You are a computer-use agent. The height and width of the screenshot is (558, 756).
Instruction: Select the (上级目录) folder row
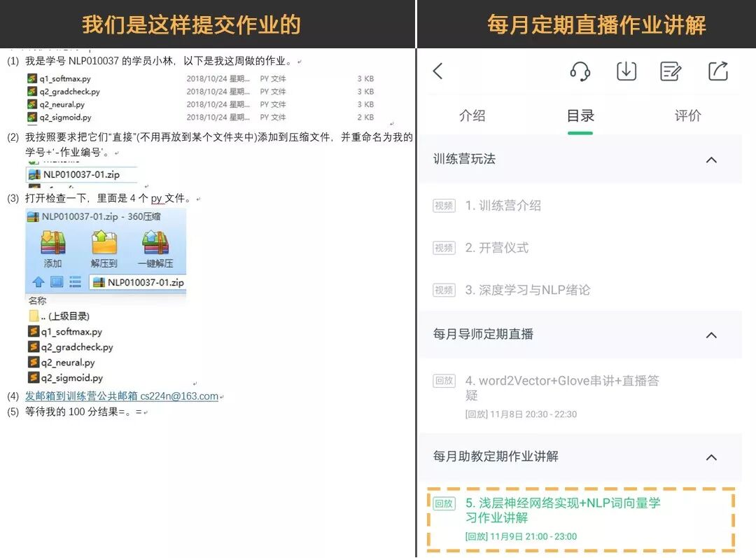[59, 316]
